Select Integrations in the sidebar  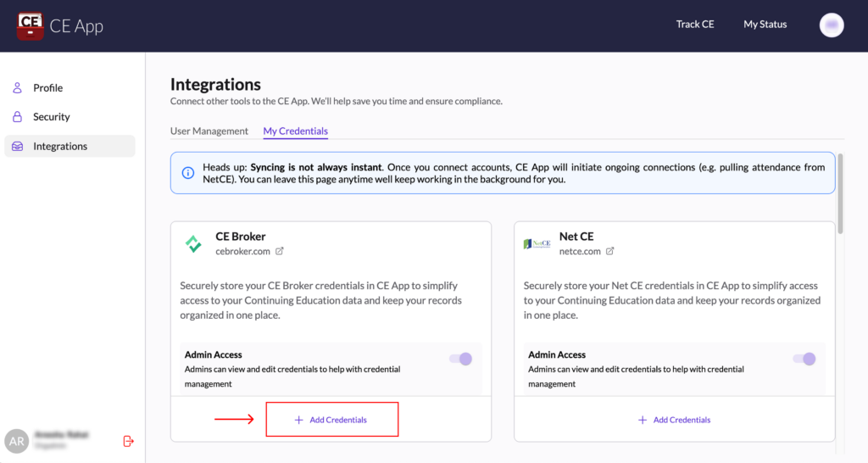59,147
